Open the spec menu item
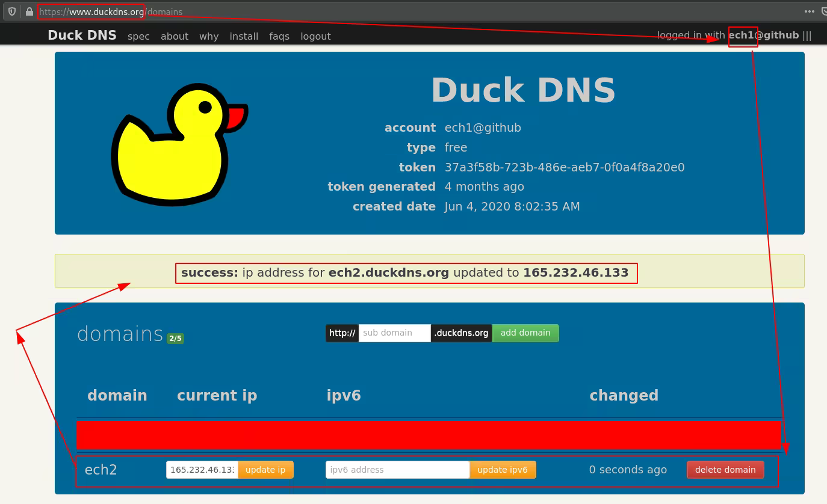This screenshot has width=827, height=504. 138,36
